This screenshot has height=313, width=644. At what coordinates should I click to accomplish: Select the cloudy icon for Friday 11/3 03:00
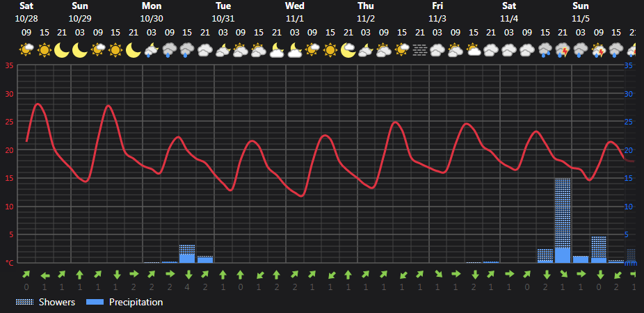point(437,50)
